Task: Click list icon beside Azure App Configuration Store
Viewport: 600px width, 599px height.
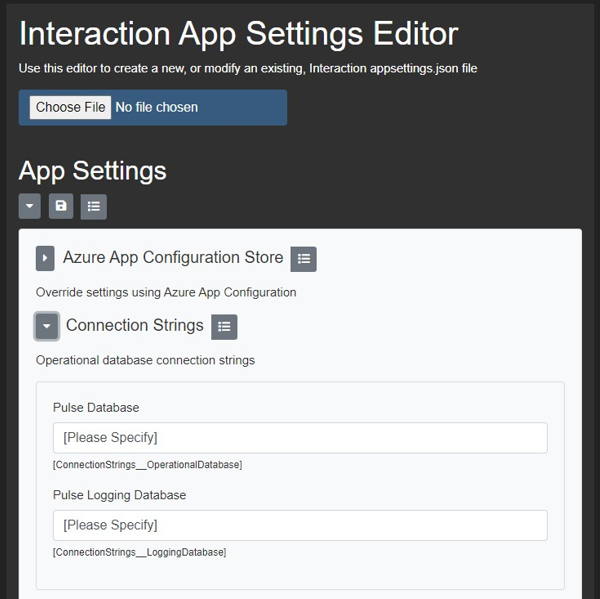Action: pos(304,259)
